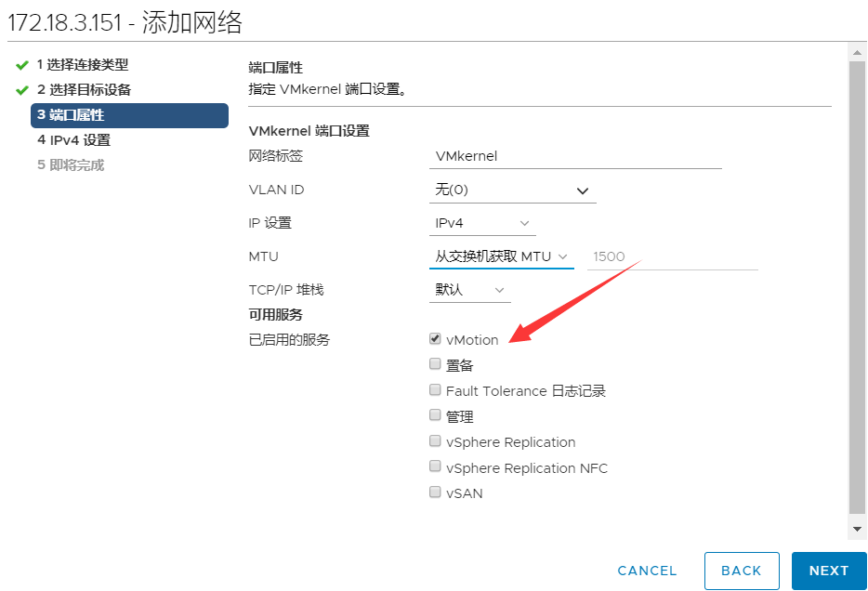Viewport: 868px width, 591px height.
Task: Toggle the vSphere Replication NFC checkbox
Action: point(435,466)
